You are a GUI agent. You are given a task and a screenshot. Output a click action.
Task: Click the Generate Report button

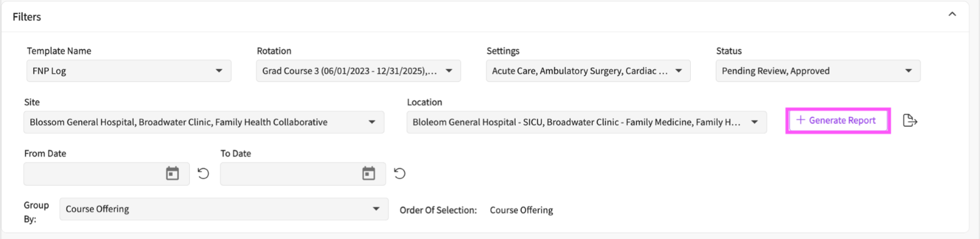tap(837, 120)
